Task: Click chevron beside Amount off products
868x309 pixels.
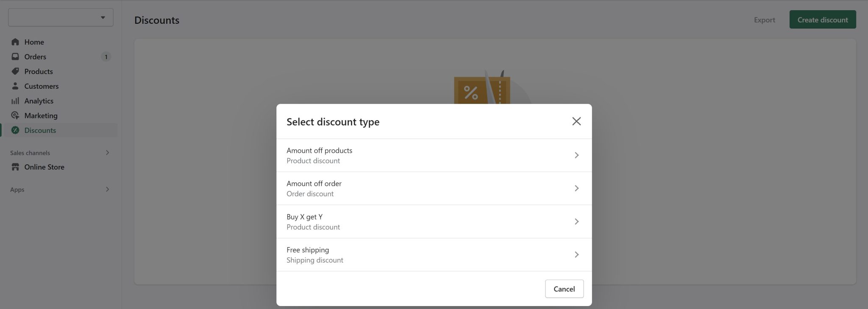Action: point(576,155)
